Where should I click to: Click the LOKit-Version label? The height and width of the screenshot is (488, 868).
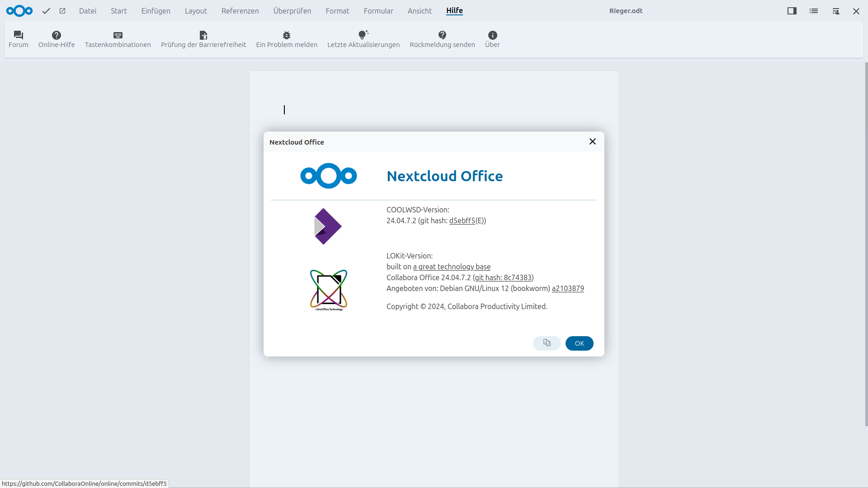tap(409, 256)
